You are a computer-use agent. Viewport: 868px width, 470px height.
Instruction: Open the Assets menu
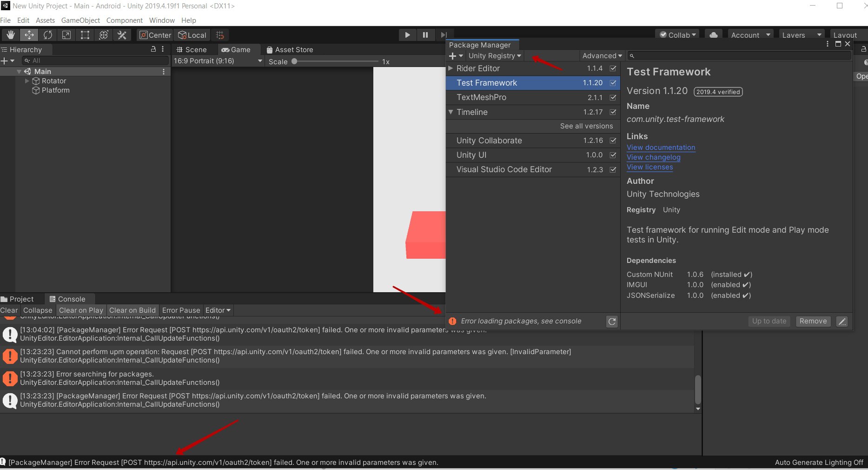tap(45, 20)
